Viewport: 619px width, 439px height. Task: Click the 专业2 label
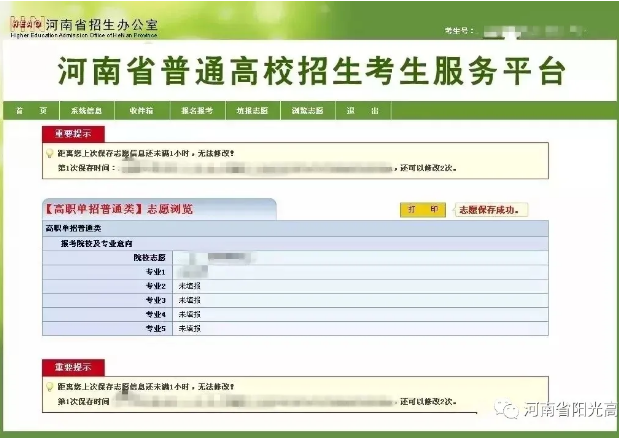pos(156,286)
